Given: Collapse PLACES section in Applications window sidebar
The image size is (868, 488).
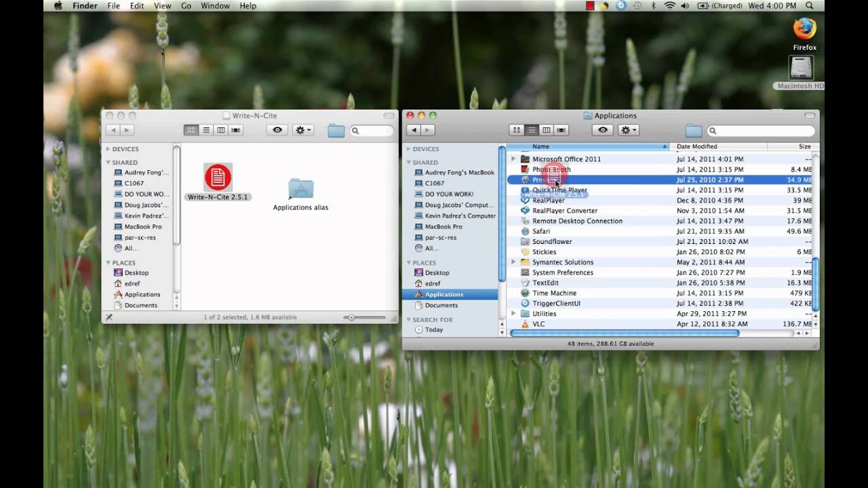Looking at the screenshot, I should (x=409, y=263).
